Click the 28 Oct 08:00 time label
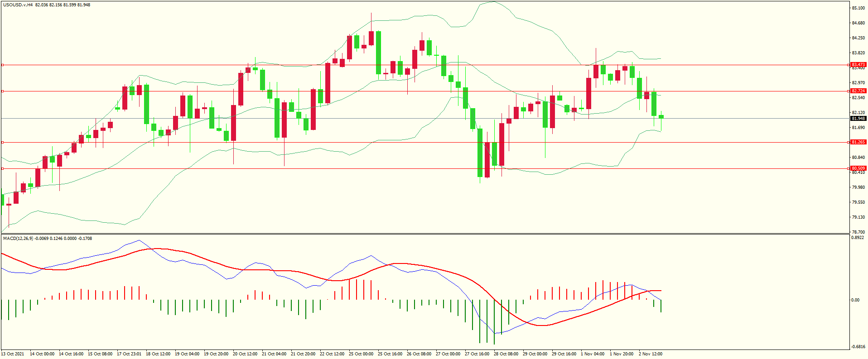The width and height of the screenshot is (868, 359). (x=506, y=354)
